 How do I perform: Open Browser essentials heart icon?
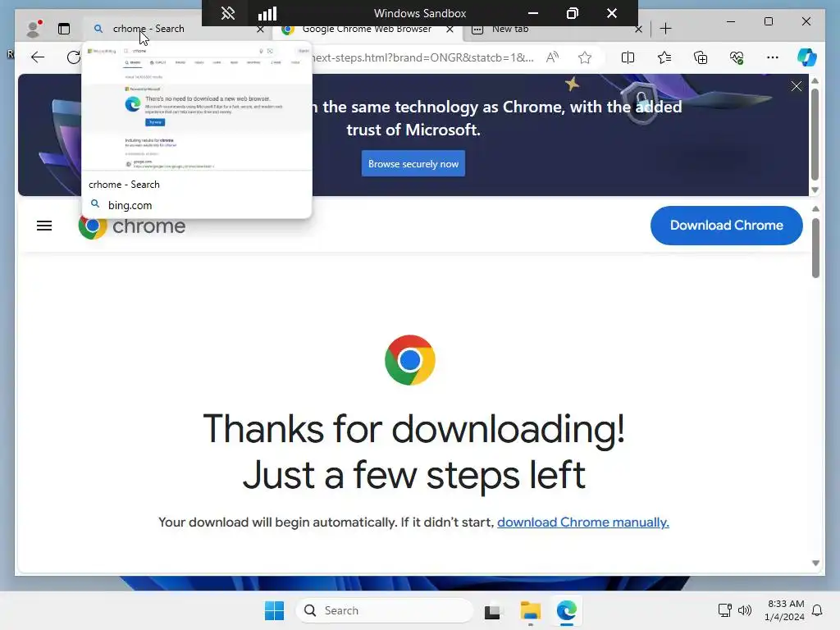[x=737, y=57]
